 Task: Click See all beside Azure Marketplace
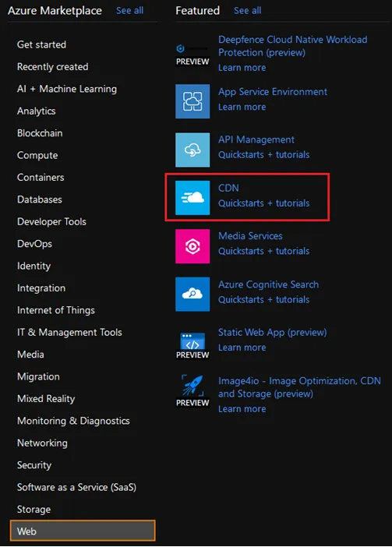(x=129, y=10)
